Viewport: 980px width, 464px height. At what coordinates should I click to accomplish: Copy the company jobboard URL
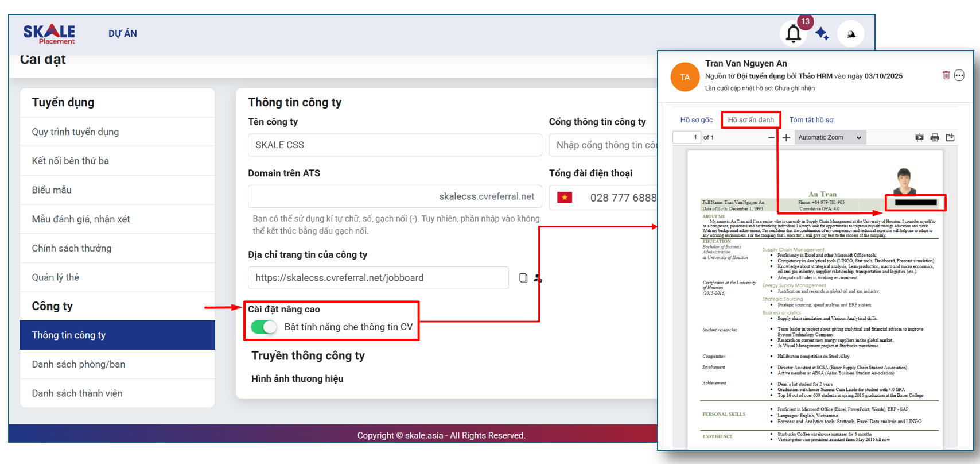coord(523,278)
